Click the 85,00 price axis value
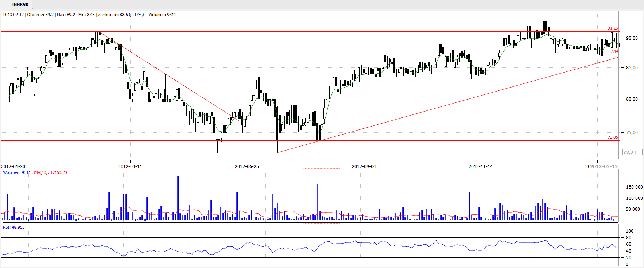This screenshot has height=268, width=644. (632, 67)
